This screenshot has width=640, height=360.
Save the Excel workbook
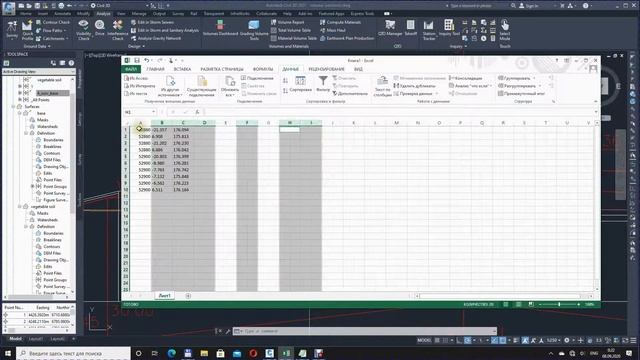(x=137, y=60)
